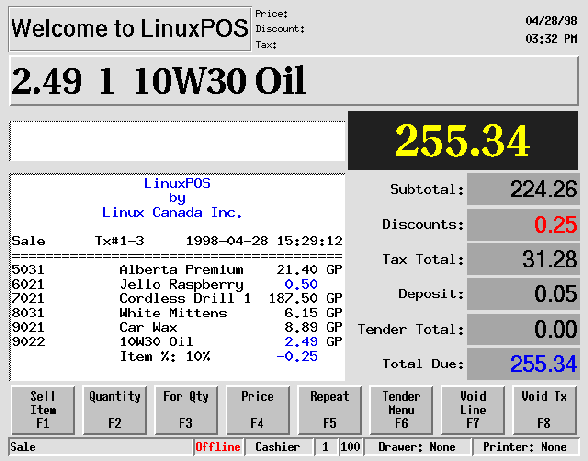Image resolution: width=588 pixels, height=461 pixels.
Task: Select the Cordless Drill receipt line
Action: [x=177, y=299]
